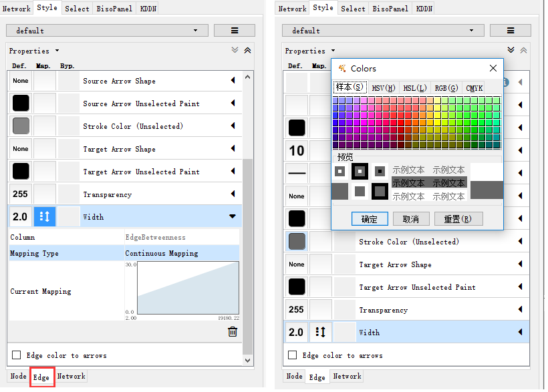Collapse all properties using double up chevron, left panel

pos(247,50)
